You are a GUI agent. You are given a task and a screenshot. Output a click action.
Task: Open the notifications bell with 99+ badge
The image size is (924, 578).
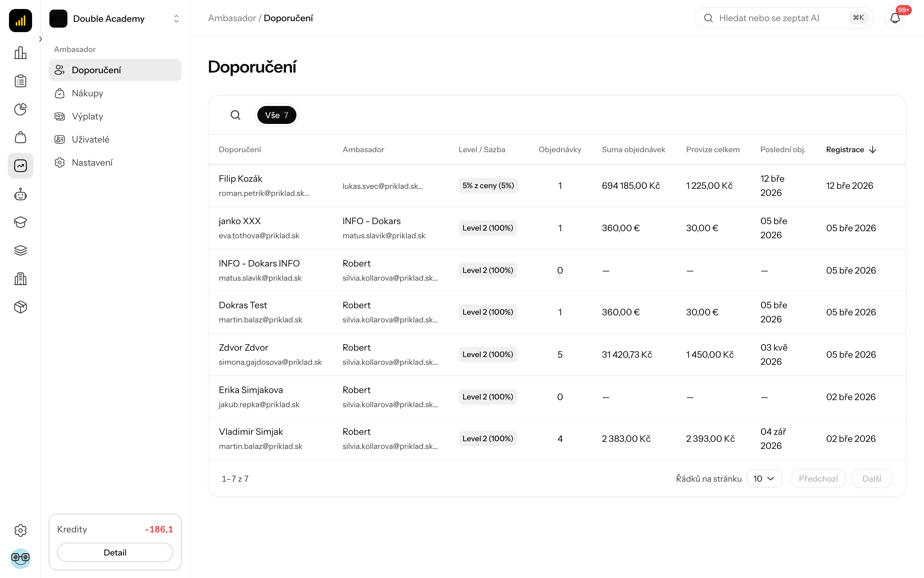tap(895, 18)
